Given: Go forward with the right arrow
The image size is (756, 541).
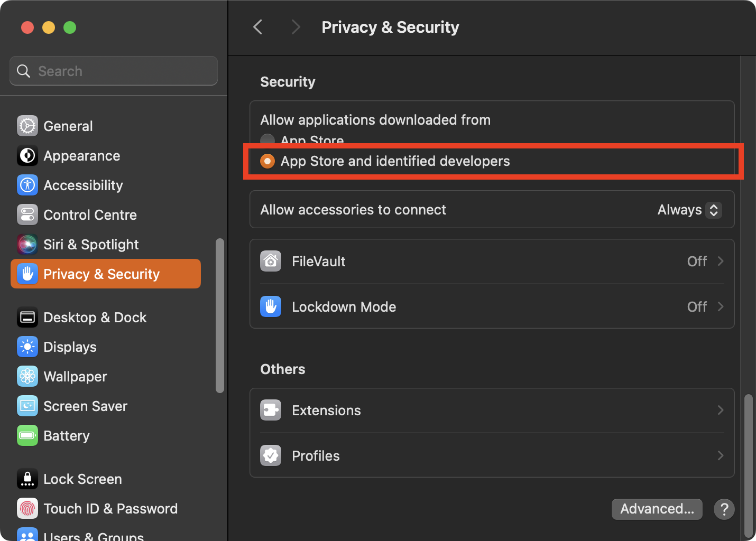Looking at the screenshot, I should point(296,27).
